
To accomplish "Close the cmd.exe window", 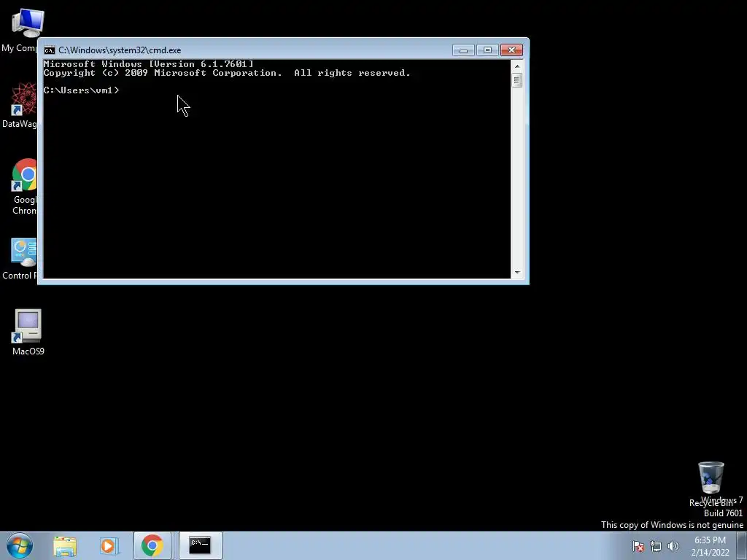I will pos(511,50).
